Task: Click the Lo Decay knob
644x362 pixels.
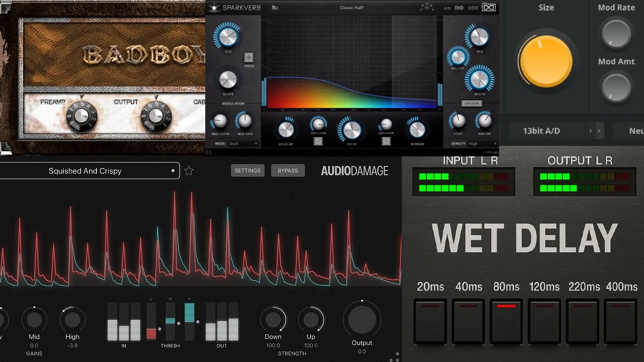Action: (x=286, y=130)
